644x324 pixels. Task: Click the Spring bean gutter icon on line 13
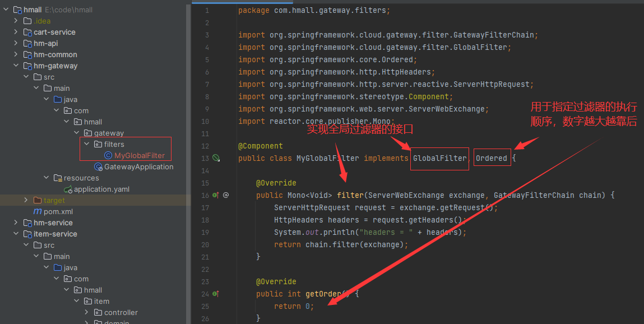[x=216, y=158]
